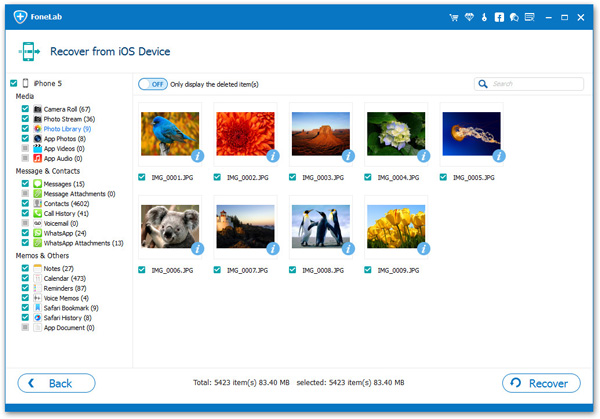The width and height of the screenshot is (600, 419).
Task: Select Photo Stream (36) category
Action: [x=69, y=119]
